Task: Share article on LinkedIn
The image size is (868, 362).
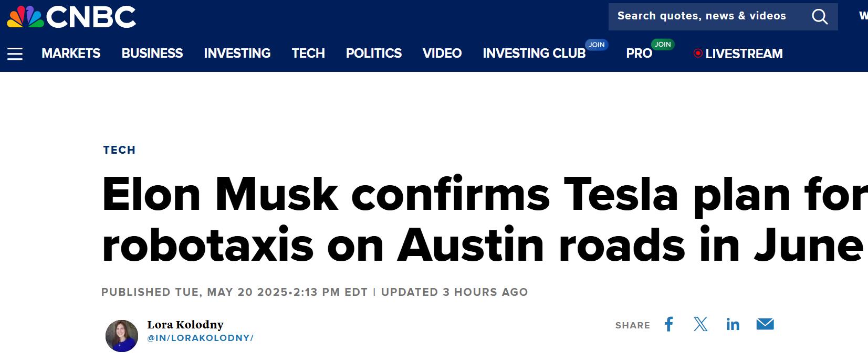Action: (733, 325)
